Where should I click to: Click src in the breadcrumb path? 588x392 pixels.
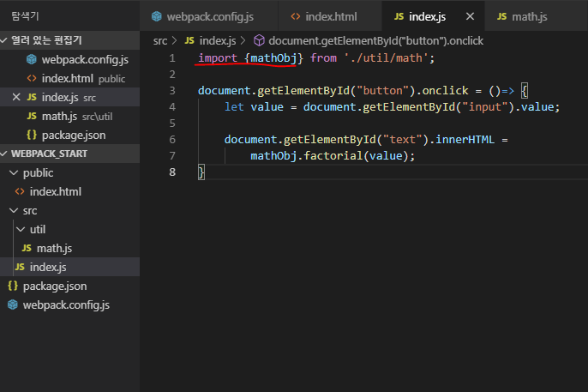[x=160, y=40]
